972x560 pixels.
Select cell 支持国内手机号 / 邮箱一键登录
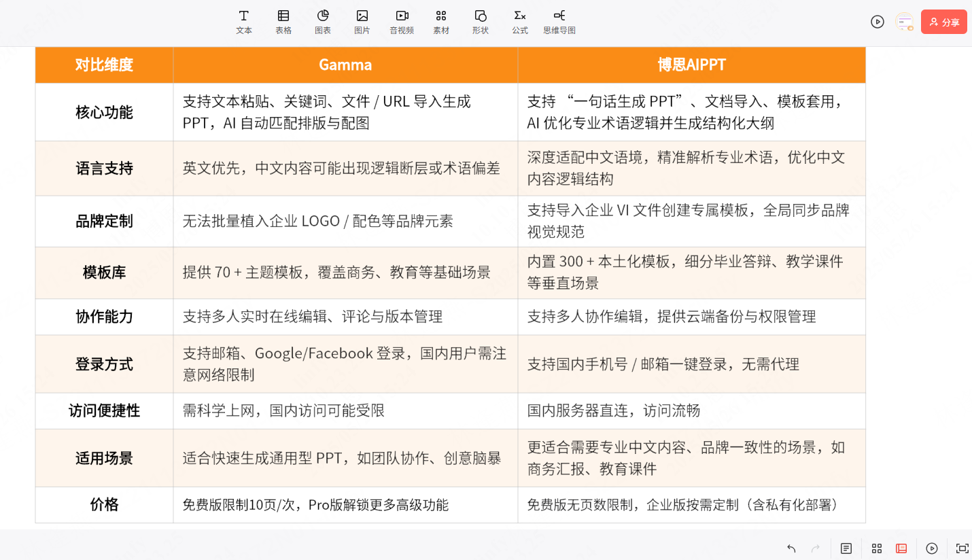[x=691, y=364]
